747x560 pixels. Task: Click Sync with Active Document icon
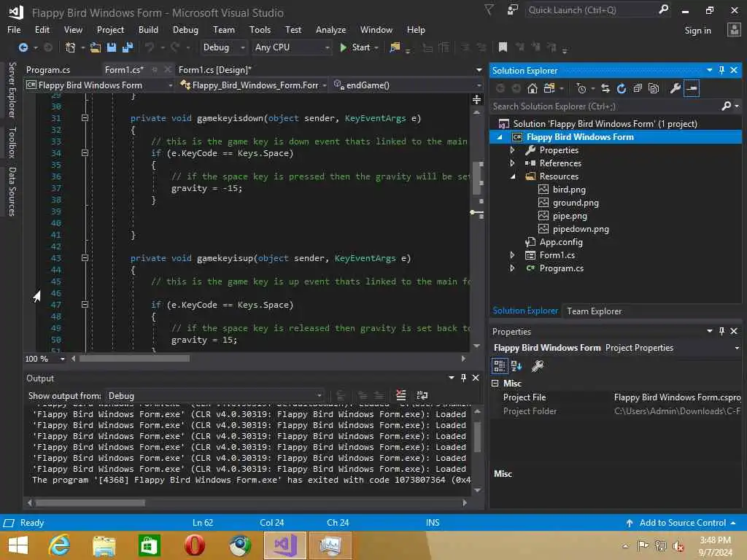pyautogui.click(x=605, y=88)
